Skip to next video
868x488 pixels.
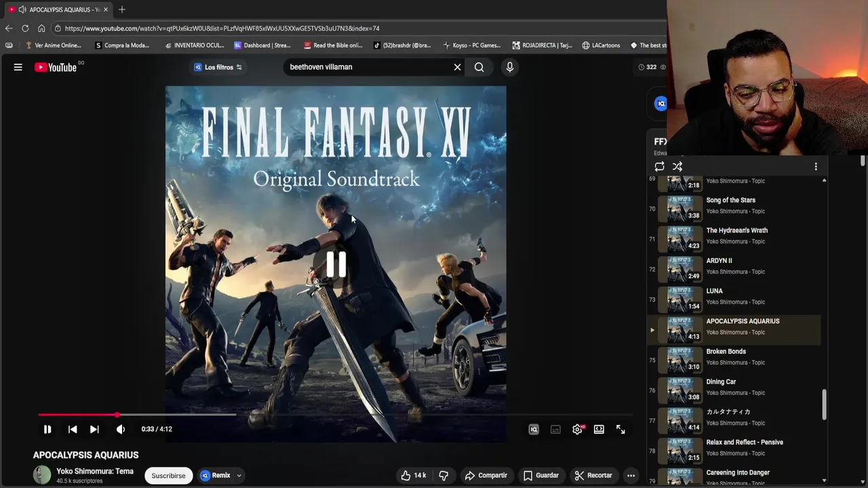point(94,429)
